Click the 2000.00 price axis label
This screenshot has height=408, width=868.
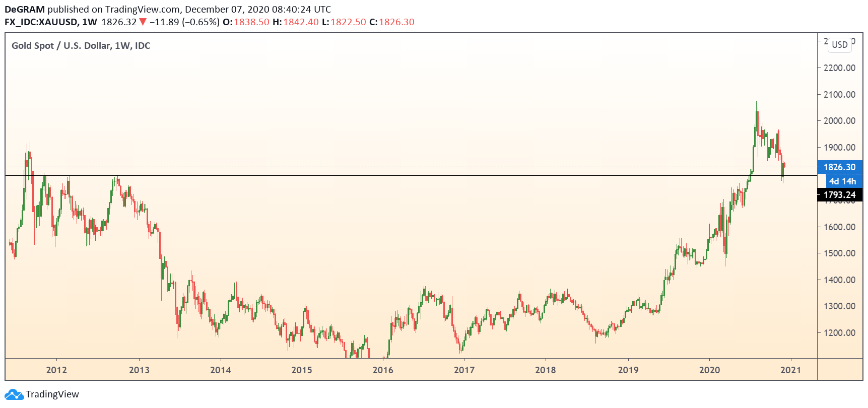click(x=839, y=121)
